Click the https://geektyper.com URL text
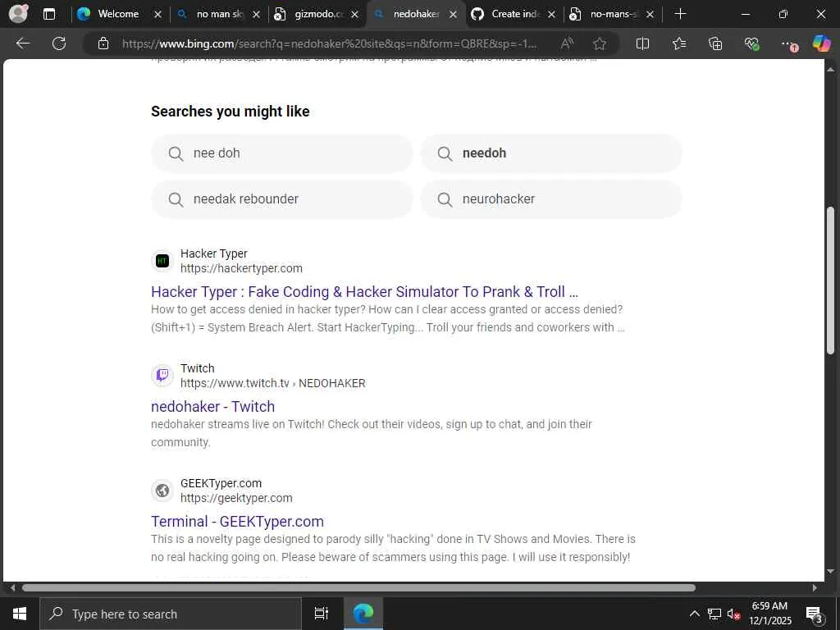 (236, 498)
